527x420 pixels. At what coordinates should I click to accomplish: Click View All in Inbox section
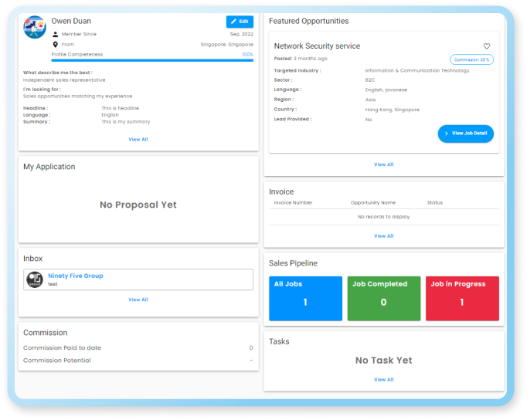(138, 300)
